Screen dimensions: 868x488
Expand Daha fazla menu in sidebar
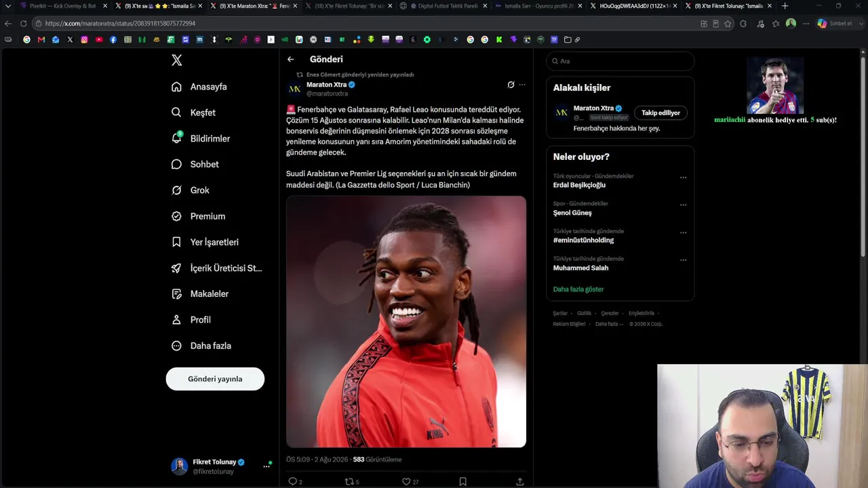201,346
